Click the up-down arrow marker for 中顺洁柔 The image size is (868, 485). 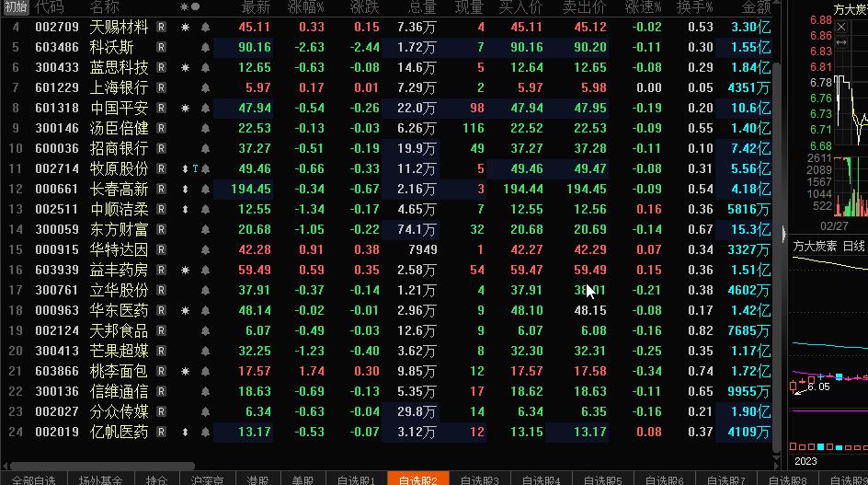pos(185,210)
